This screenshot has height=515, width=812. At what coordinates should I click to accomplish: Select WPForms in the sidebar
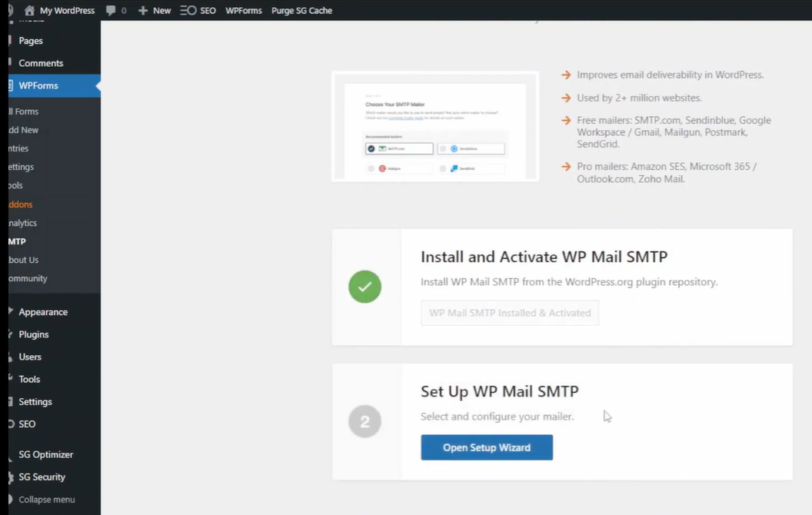pos(55,86)
